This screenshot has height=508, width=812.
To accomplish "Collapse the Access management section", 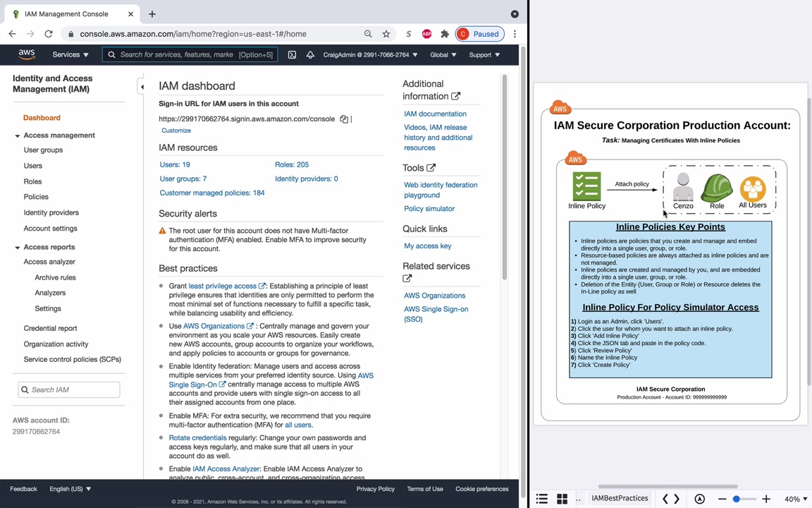I will (x=17, y=135).
